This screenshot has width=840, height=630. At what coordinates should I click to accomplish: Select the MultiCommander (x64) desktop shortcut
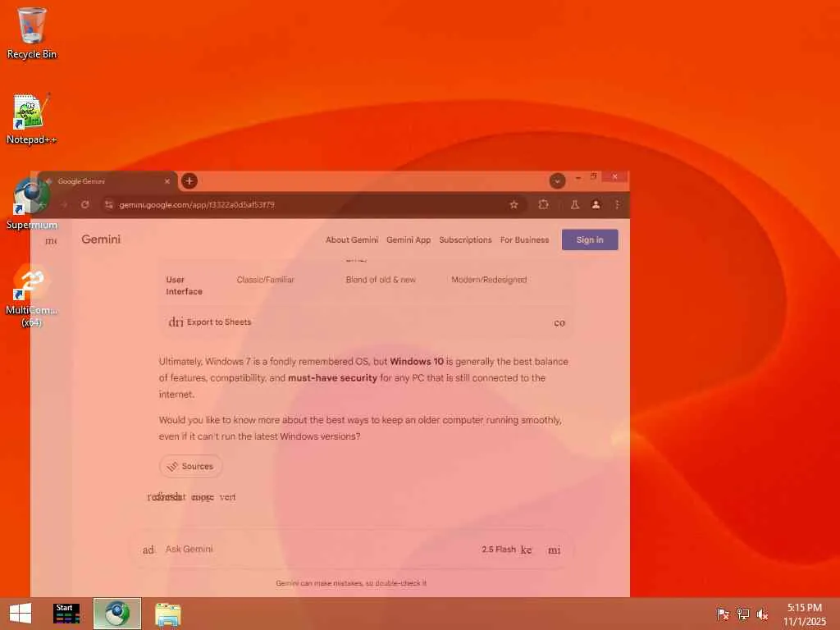click(x=32, y=294)
